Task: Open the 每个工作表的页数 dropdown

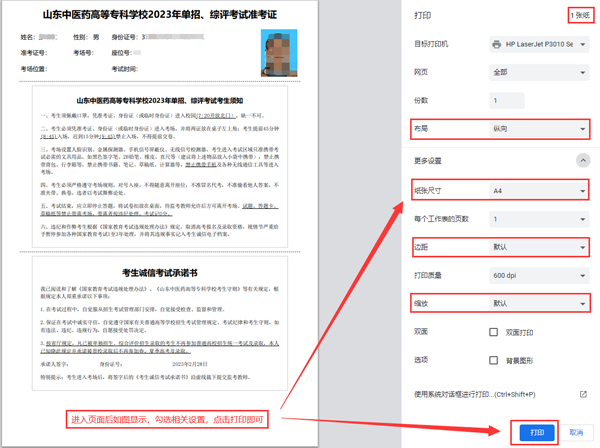Action: (539, 219)
